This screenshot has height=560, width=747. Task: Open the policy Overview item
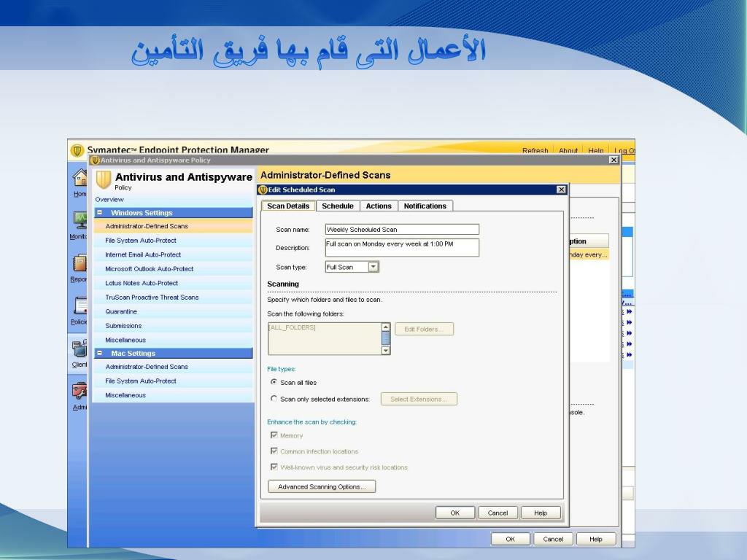pyautogui.click(x=109, y=200)
